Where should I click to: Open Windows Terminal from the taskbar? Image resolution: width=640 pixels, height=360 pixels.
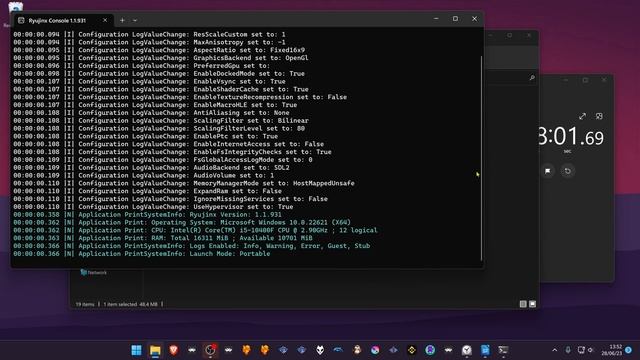(503, 350)
